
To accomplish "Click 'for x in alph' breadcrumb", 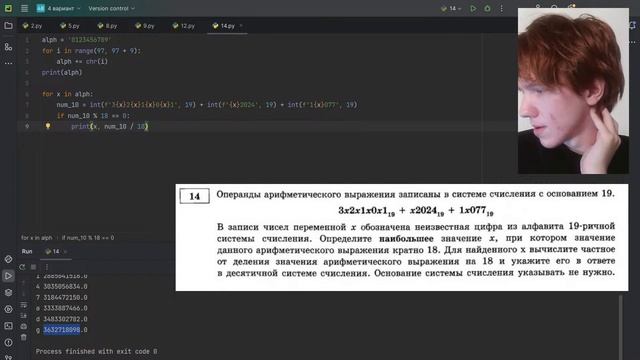I will [37, 238].
